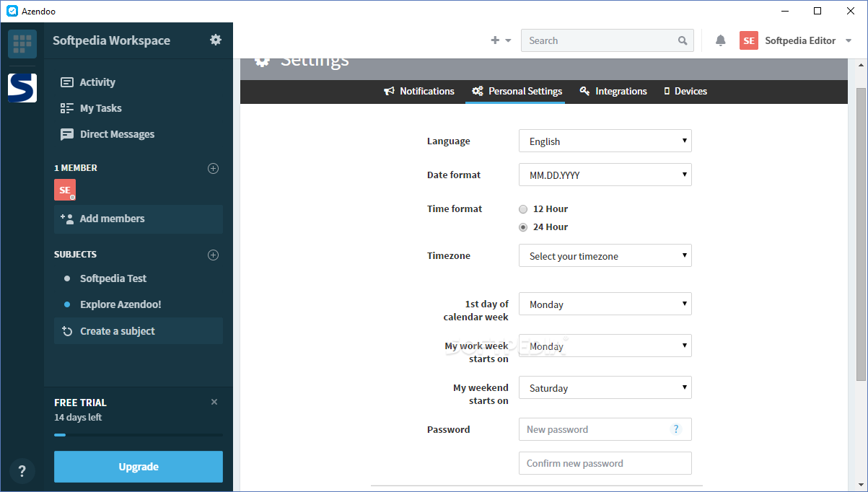Screen dimensions: 868x492
Task: Expand the Softpedia Editor user menu
Action: pos(849,41)
